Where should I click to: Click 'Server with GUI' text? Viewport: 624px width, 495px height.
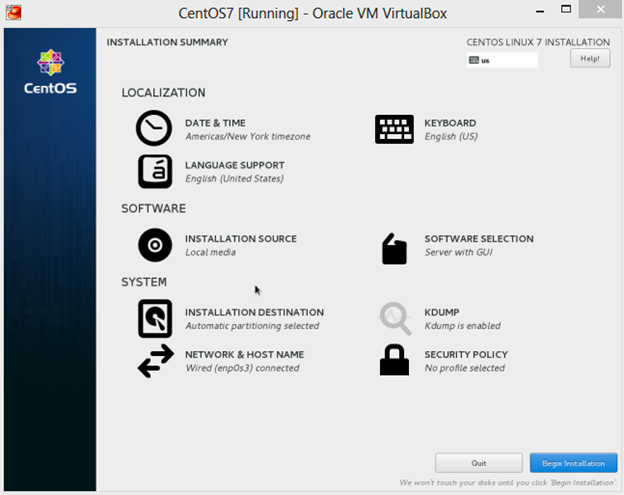458,252
